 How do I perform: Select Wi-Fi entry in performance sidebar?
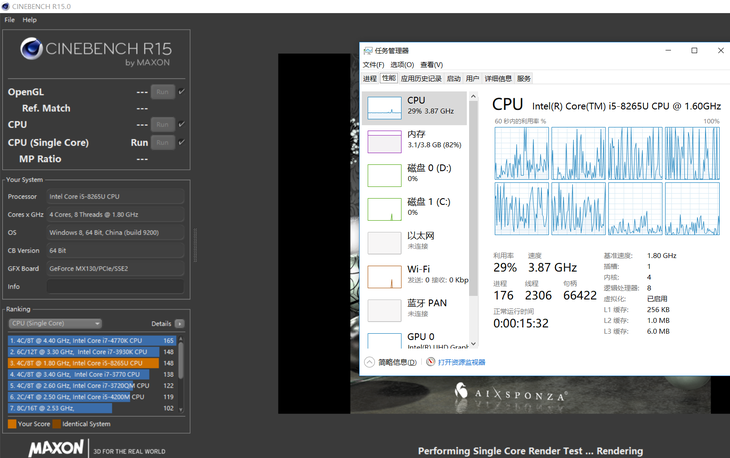pos(414,276)
